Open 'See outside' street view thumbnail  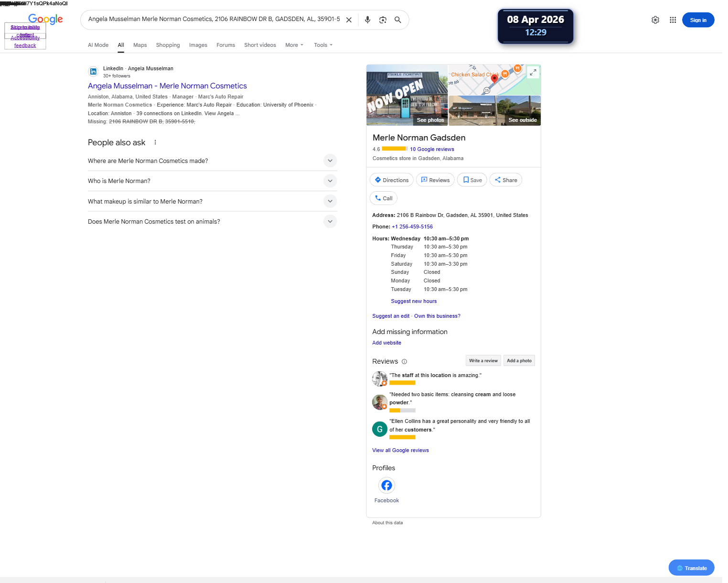pos(495,111)
